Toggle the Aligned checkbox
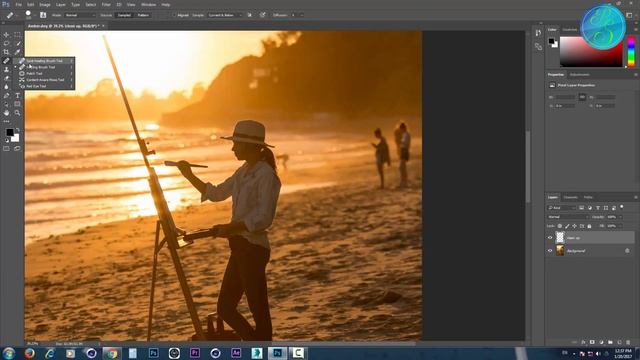This screenshot has width=640, height=360. 174,15
